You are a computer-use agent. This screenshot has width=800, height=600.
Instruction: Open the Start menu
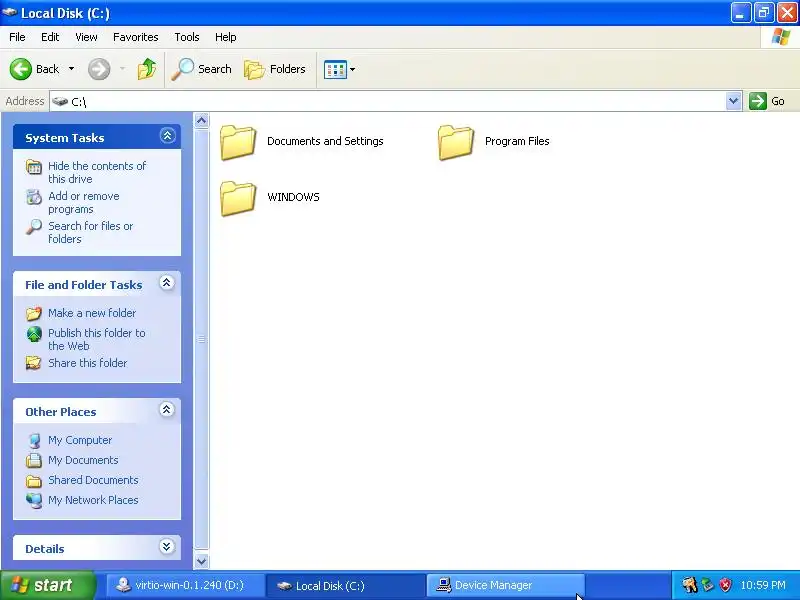[x=47, y=585]
